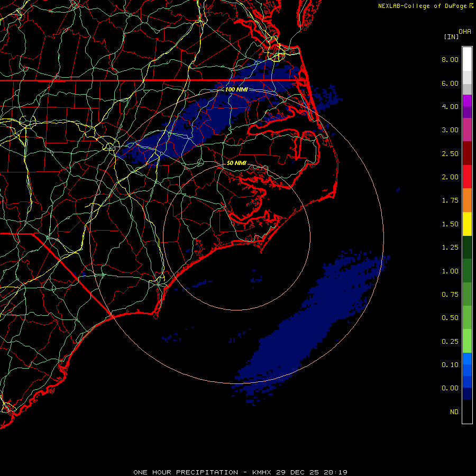Pick the bright magenta swatch near 4.00
The width and height of the screenshot is (476, 476).
(467, 100)
